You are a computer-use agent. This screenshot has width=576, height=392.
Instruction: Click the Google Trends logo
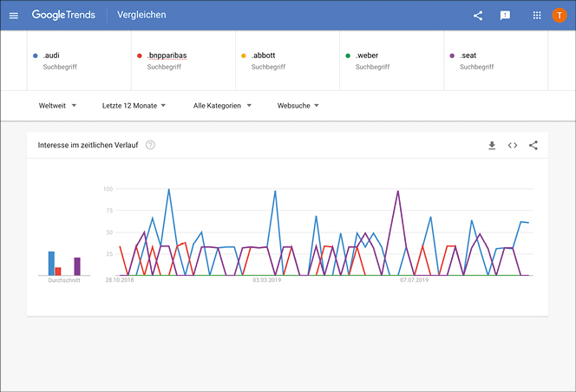click(63, 15)
